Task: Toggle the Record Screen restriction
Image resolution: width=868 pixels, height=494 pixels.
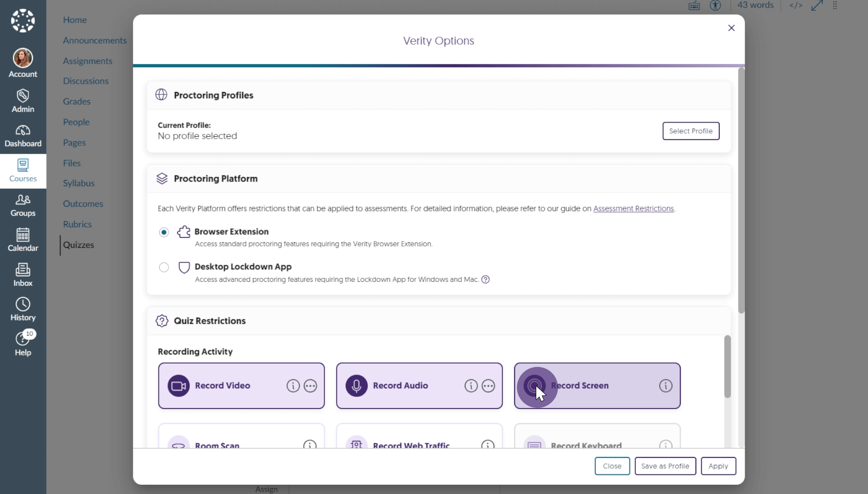Action: (x=597, y=386)
